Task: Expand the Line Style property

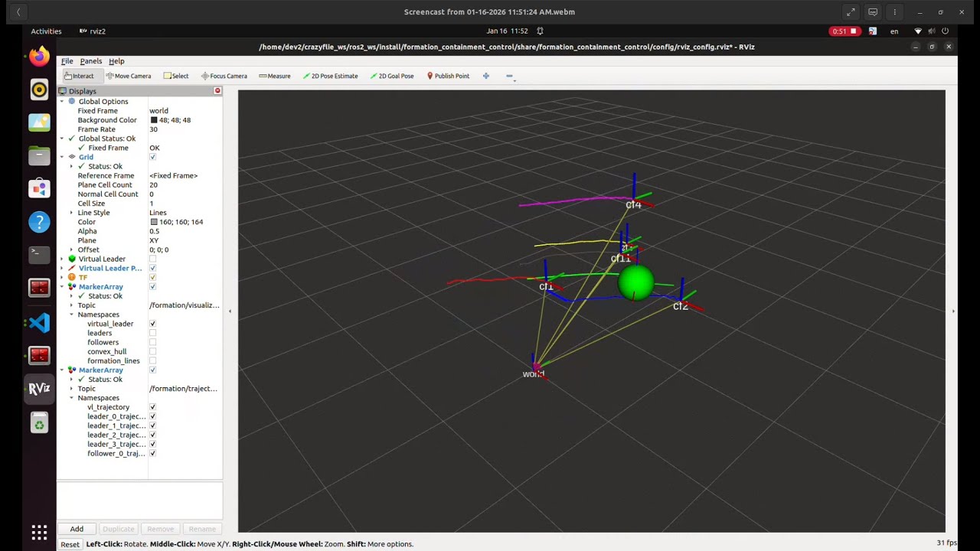Action: pos(71,213)
